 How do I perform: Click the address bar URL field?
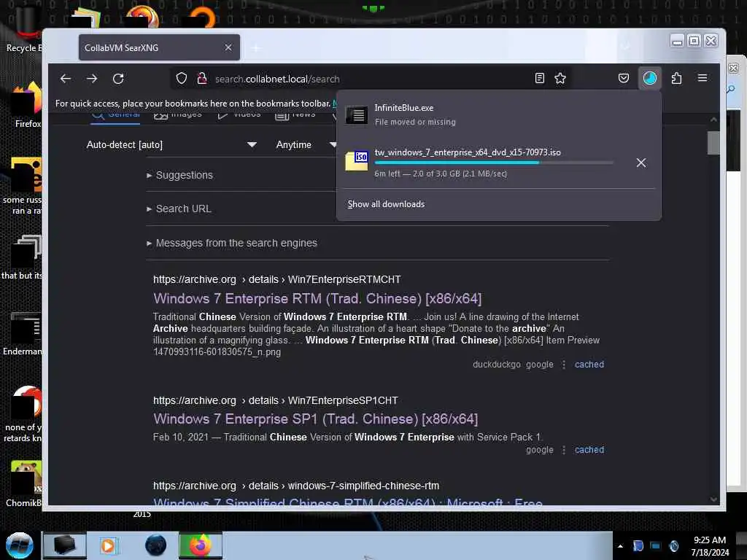[371, 79]
